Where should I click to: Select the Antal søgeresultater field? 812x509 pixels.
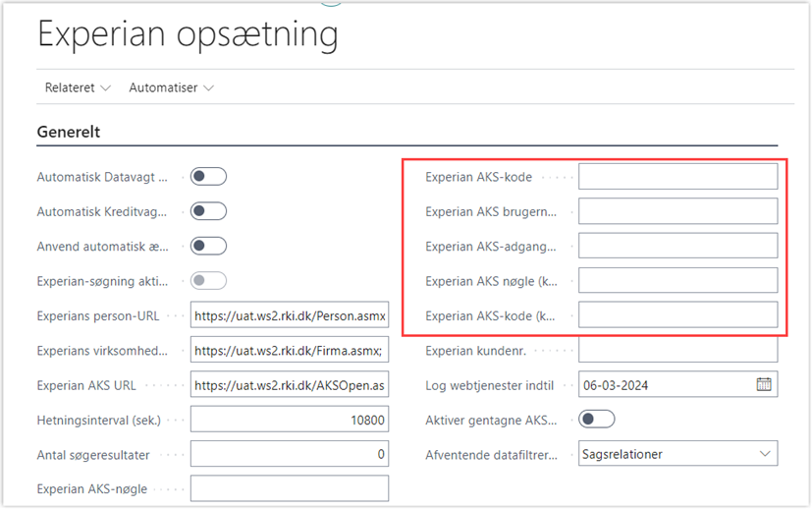[x=290, y=454]
